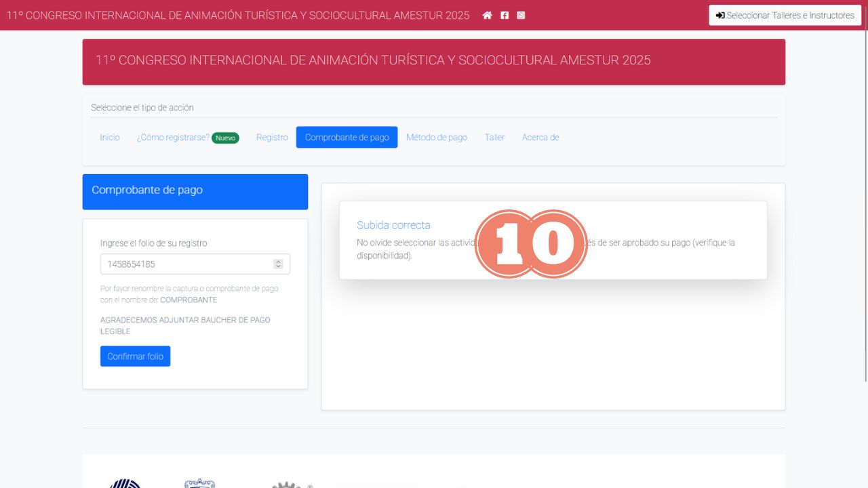Click the blue striped globe logo in footer
The image size is (868, 488).
click(x=125, y=483)
